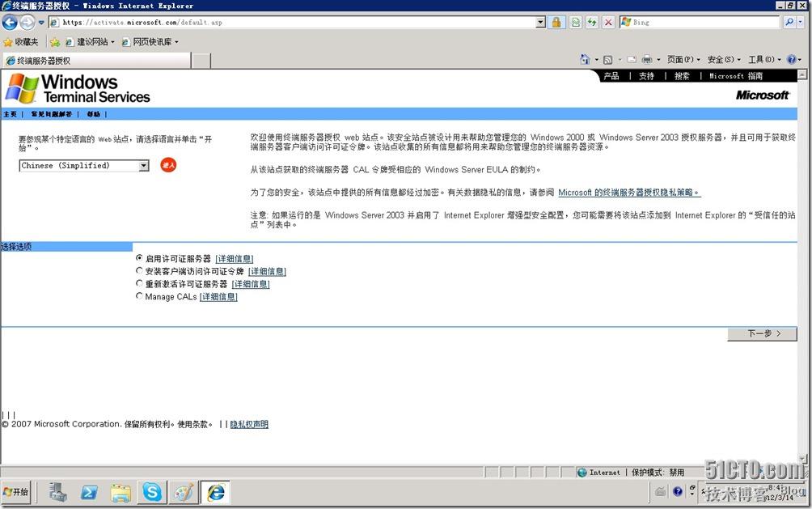Screen dimensions: 812x509
Task: Click the Windows Terminal Services logo
Action: pos(78,88)
